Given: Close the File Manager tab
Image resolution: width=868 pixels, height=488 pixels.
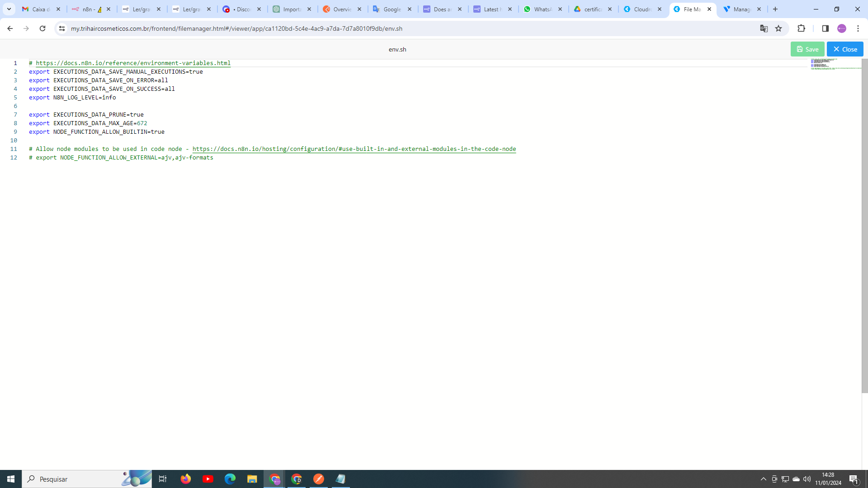Looking at the screenshot, I should click(709, 9).
